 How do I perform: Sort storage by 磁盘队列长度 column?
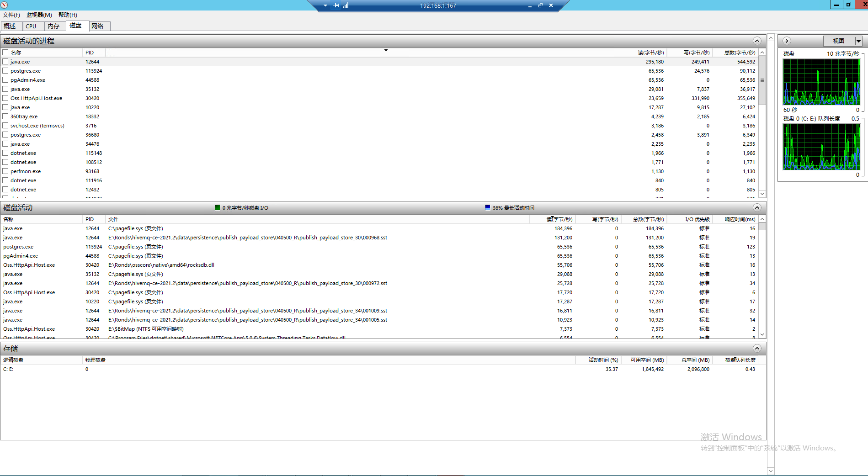[735, 360]
